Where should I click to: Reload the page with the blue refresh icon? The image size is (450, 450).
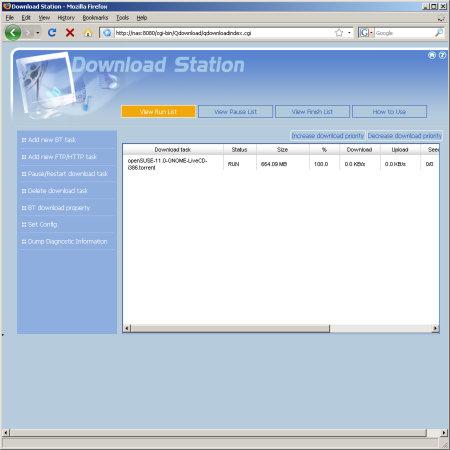point(52,33)
